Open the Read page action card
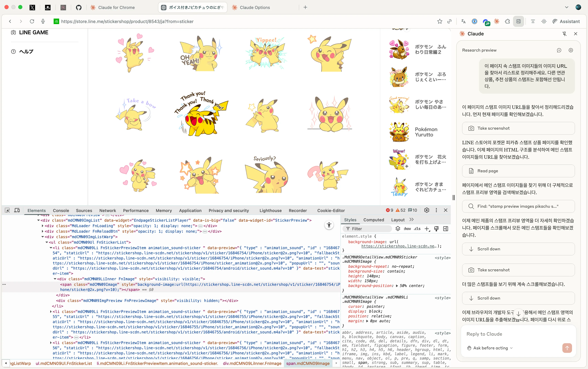Image resolution: width=588 pixels, height=369 pixels. point(518,171)
